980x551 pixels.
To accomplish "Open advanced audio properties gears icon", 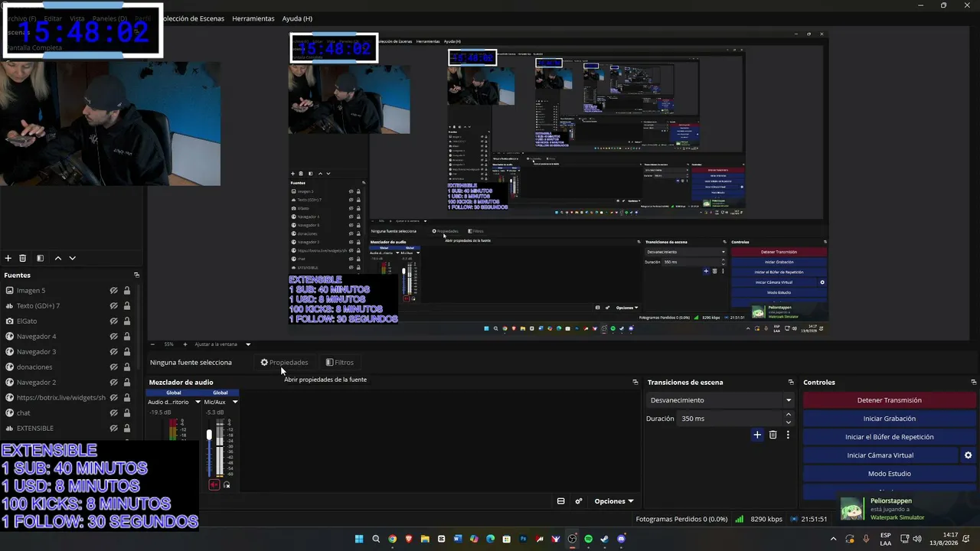I will tap(579, 501).
